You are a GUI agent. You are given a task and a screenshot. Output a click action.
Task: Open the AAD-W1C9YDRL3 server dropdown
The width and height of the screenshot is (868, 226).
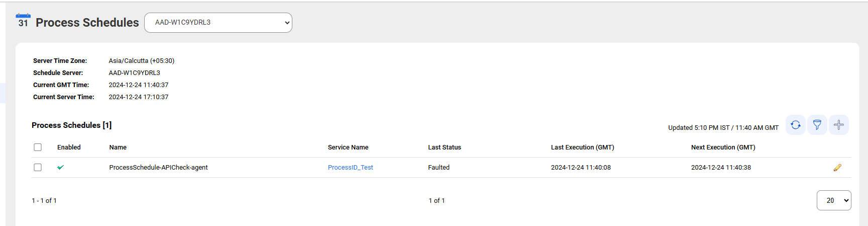218,23
